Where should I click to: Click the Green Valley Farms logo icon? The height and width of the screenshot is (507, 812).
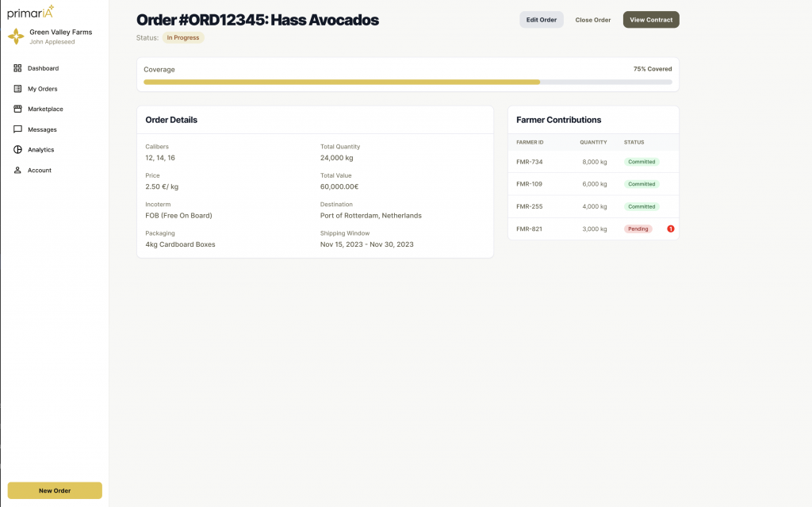[16, 36]
